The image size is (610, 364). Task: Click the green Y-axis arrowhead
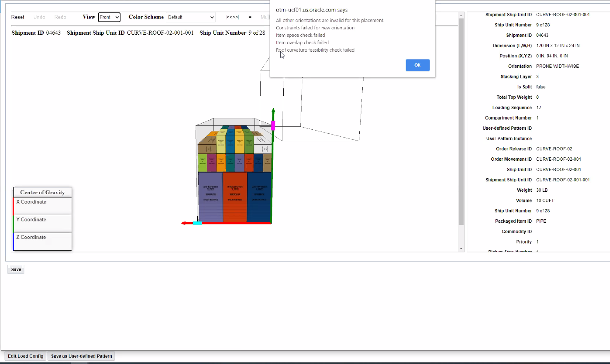[x=273, y=111]
